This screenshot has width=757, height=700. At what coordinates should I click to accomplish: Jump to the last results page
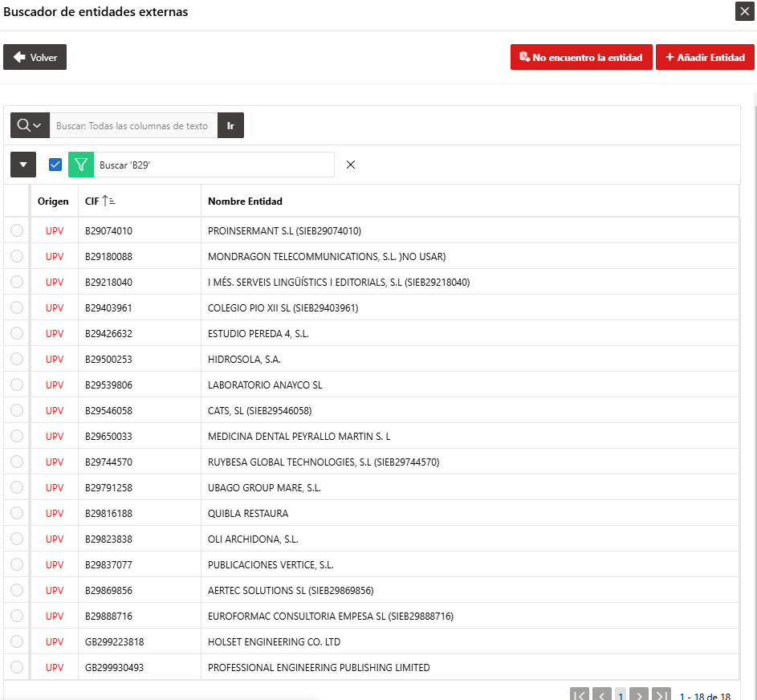coord(661,694)
